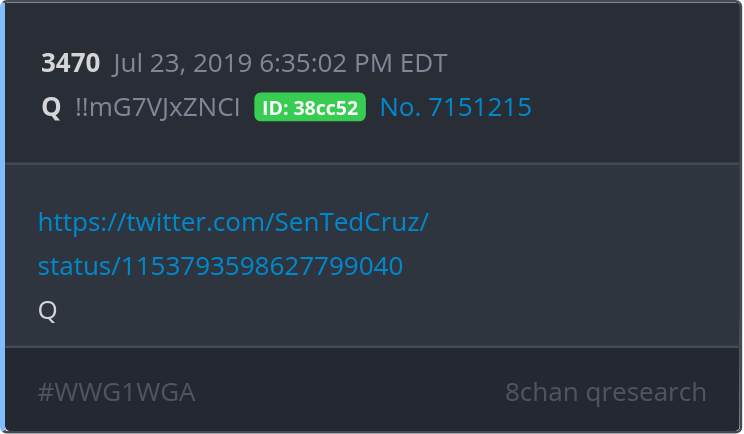The image size is (744, 434).
Task: Click the #WWG1WGA hashtag
Action: coord(116,392)
